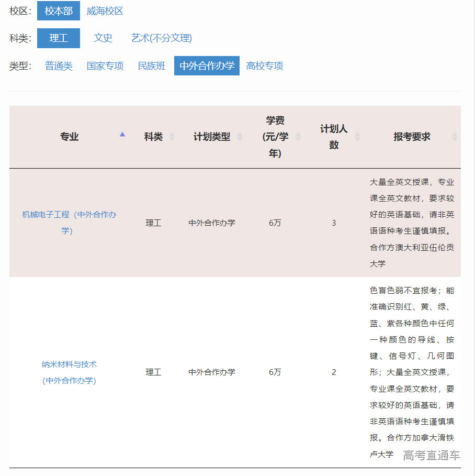Select 艺术(不分文理) category
The height and width of the screenshot is (476, 475).
[x=161, y=38]
